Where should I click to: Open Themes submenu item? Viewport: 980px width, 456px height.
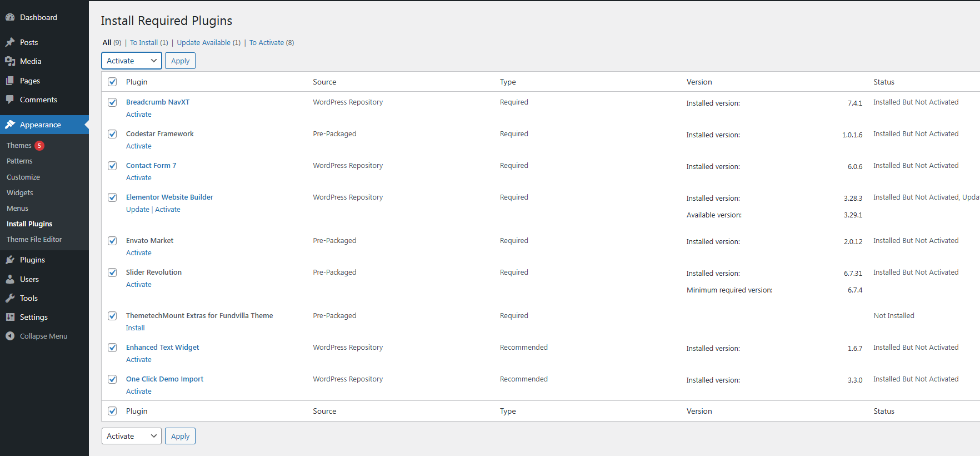pyautogui.click(x=19, y=145)
